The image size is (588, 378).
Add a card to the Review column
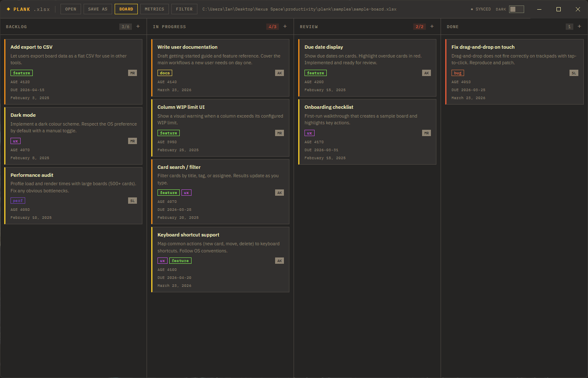click(432, 26)
